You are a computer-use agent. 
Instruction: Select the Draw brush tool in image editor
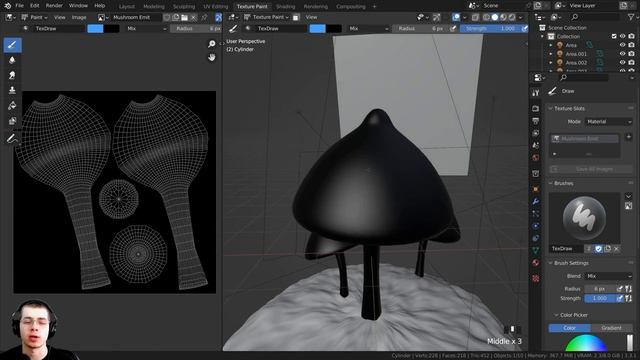click(12, 45)
